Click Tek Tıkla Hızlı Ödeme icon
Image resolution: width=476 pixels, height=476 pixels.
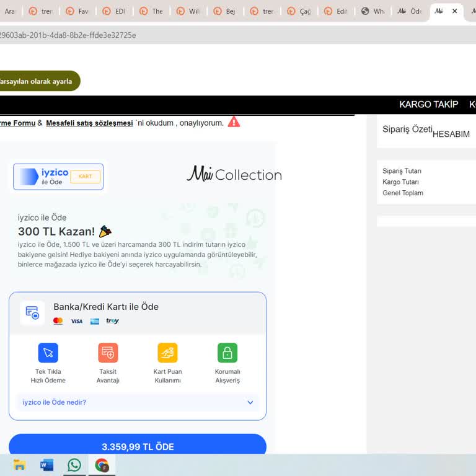[x=48, y=353]
